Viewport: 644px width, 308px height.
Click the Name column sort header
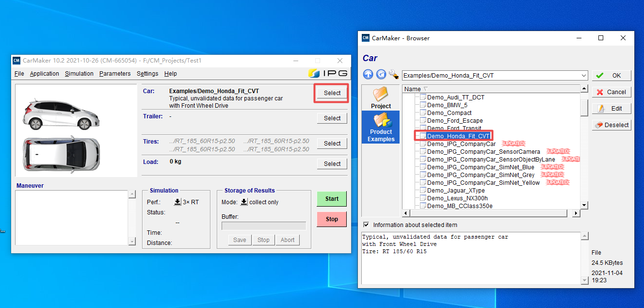pos(491,89)
